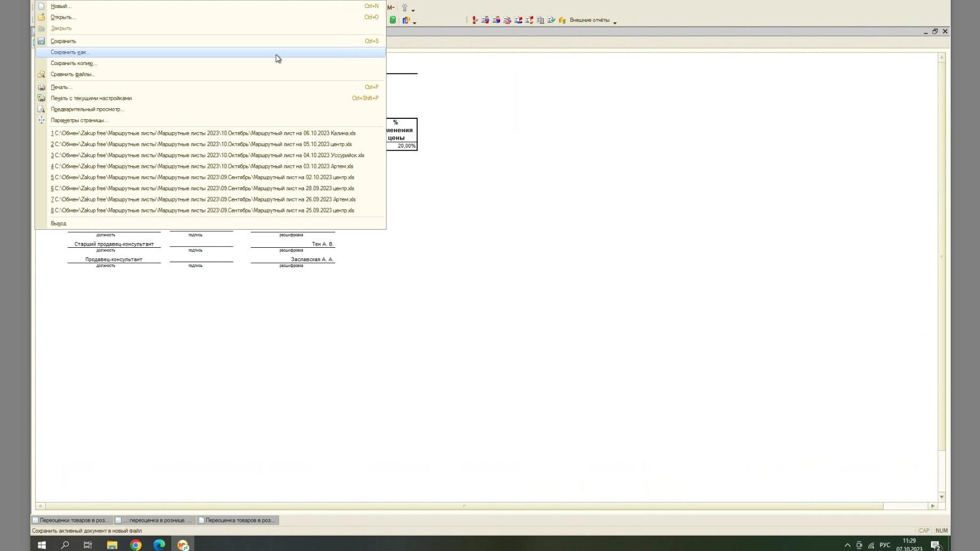Image resolution: width=980 pixels, height=551 pixels.
Task: Click the preview icon beside Предварительный просмотр
Action: coord(41,109)
